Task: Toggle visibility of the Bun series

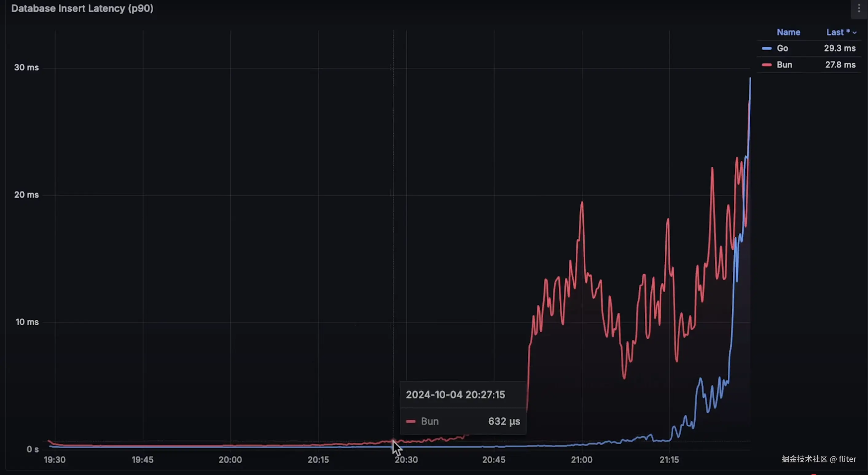Action: 784,65
